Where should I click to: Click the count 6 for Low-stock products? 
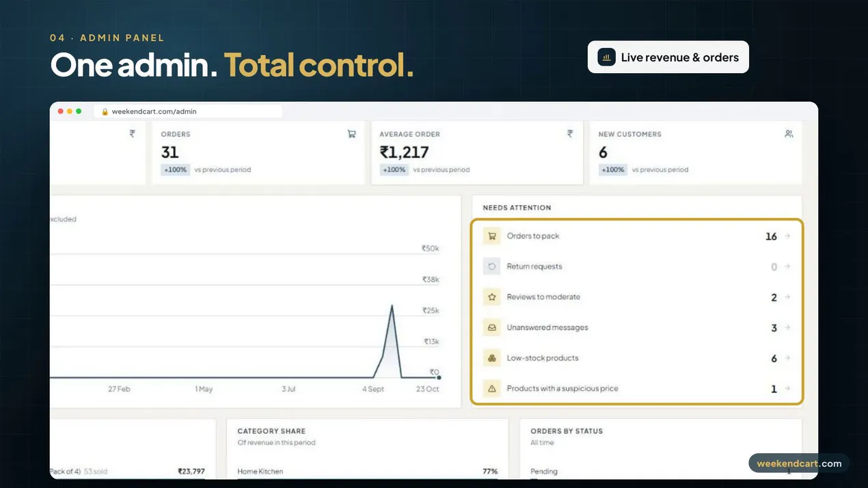pos(774,358)
